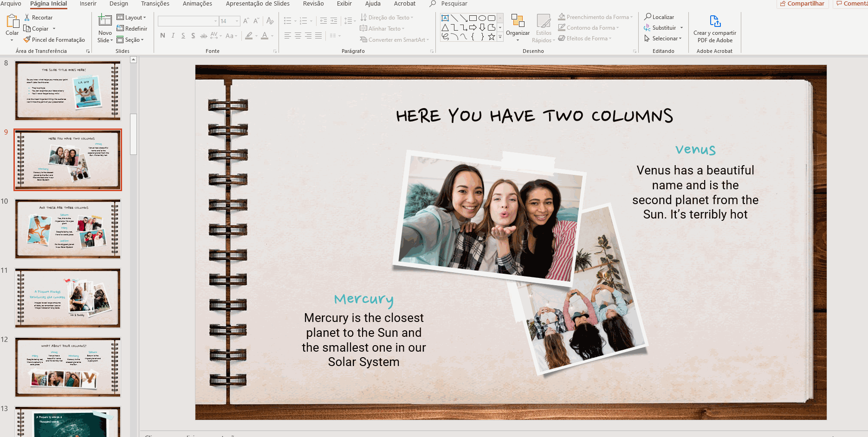The image size is (868, 437).
Task: Toggle underline (S) formatting
Action: pos(183,36)
